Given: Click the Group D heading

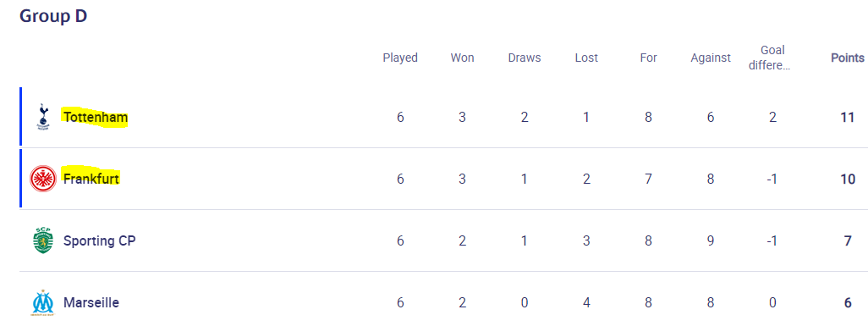Looking at the screenshot, I should (x=53, y=16).
